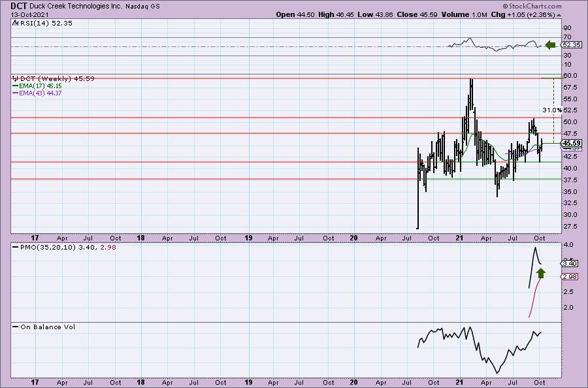The width and height of the screenshot is (588, 388).
Task: Click the 60.0 price axis label
Action: coord(570,76)
